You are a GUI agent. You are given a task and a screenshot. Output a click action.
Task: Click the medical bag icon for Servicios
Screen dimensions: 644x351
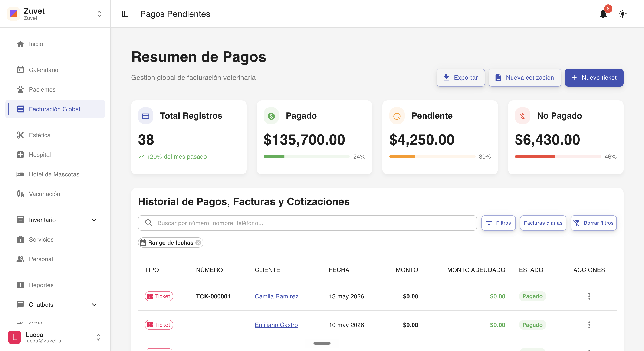[20, 239]
